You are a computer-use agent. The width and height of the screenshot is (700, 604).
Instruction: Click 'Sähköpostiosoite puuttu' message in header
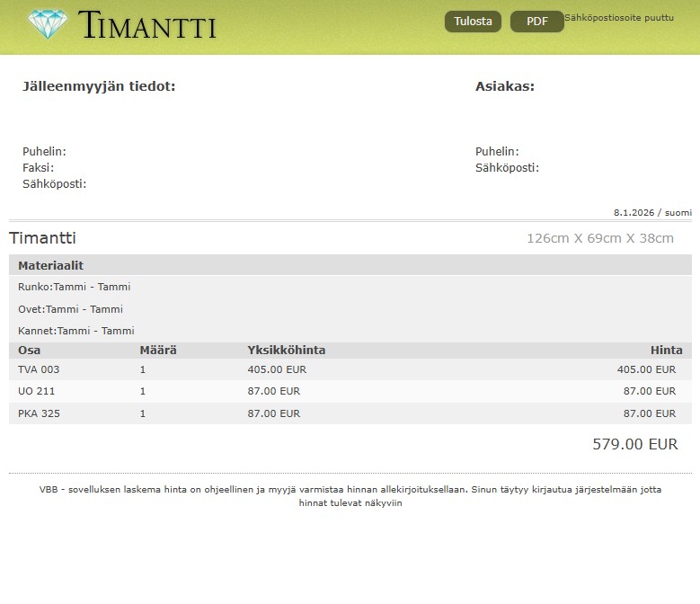(618, 18)
